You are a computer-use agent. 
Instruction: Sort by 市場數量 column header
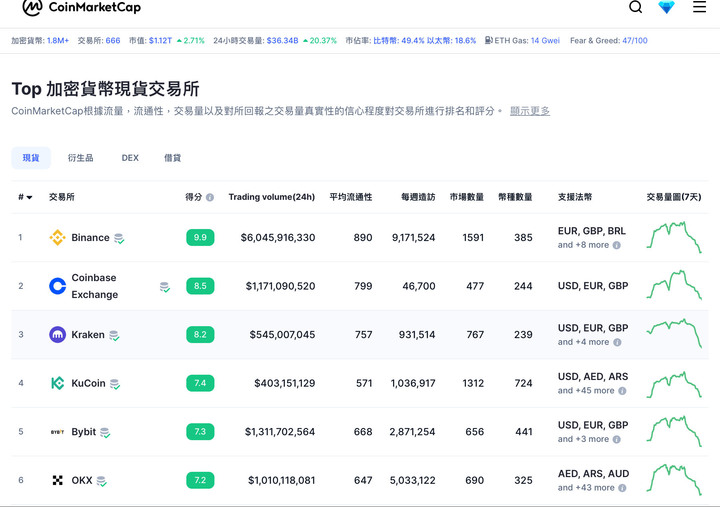click(467, 197)
